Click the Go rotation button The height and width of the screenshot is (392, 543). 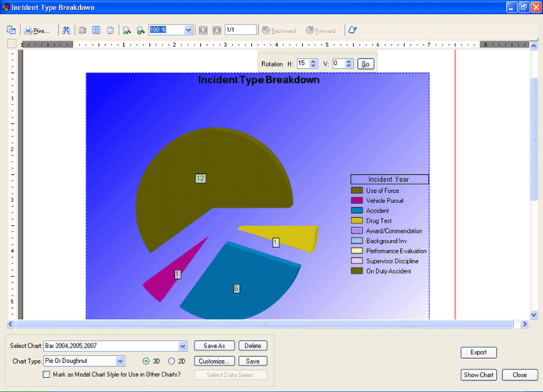point(365,64)
